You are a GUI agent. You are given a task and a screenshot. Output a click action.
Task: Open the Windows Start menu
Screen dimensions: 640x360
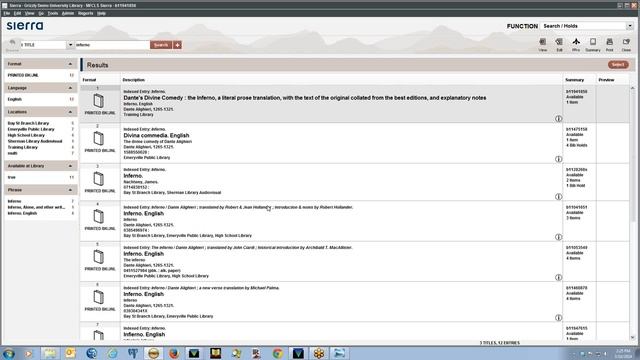(x=9, y=353)
